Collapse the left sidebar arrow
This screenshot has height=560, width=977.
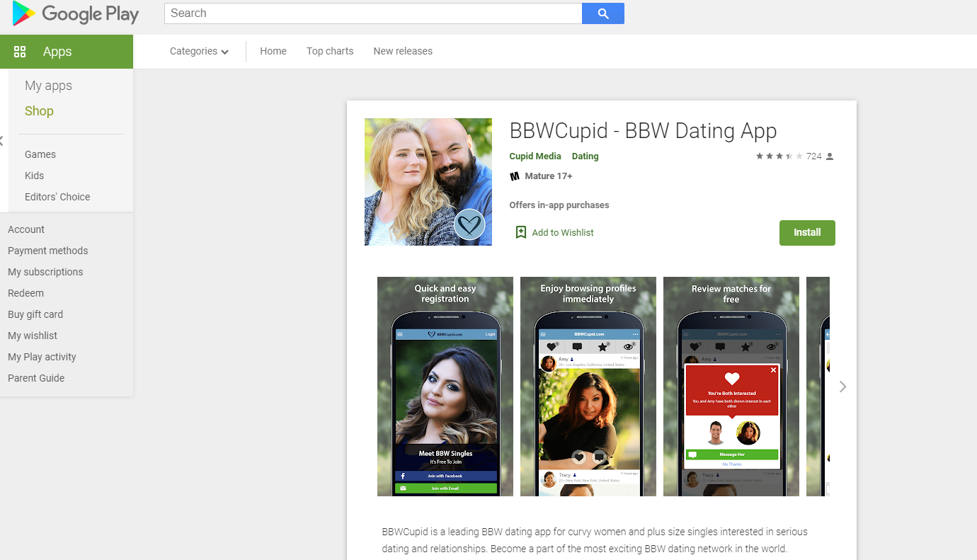[x=2, y=141]
